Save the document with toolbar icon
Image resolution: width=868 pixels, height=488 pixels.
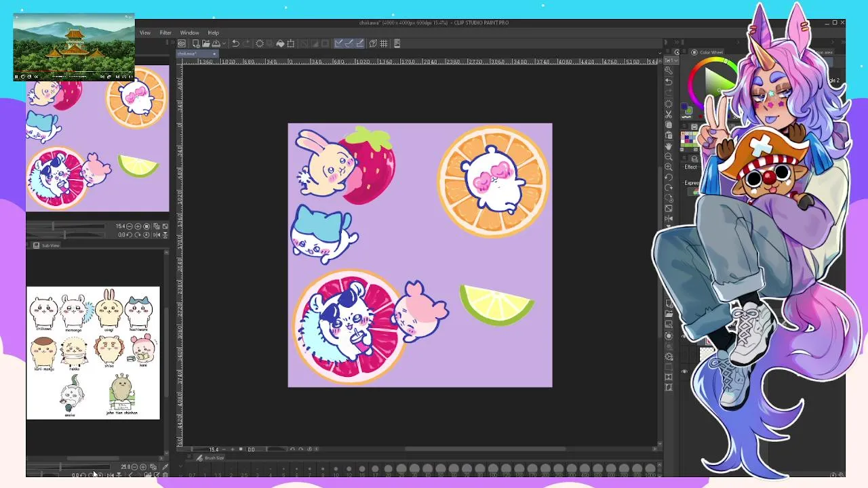tap(216, 43)
